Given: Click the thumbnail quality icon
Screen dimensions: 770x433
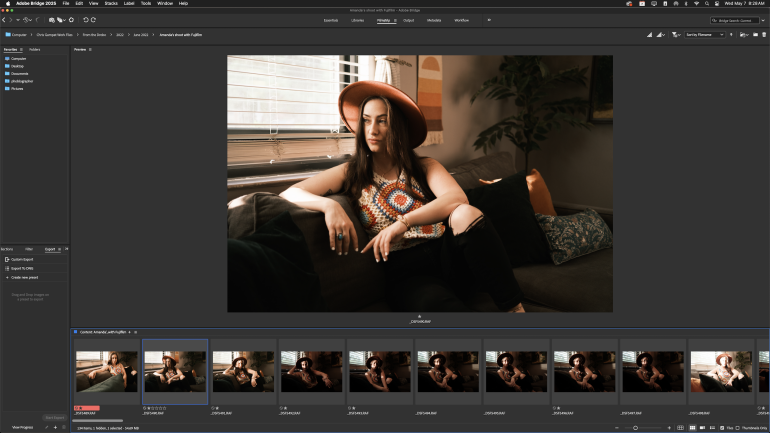Looking at the screenshot, I should [649, 34].
